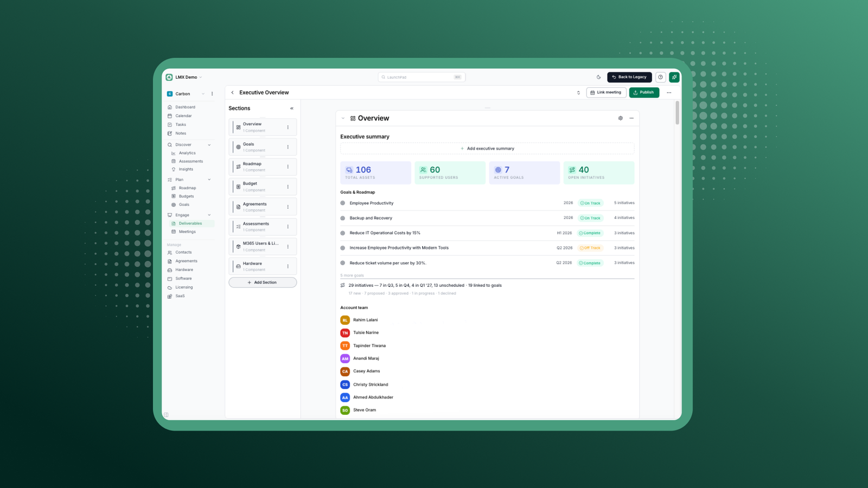Focus the LaunchPad search field
This screenshot has width=868, height=488.
422,77
